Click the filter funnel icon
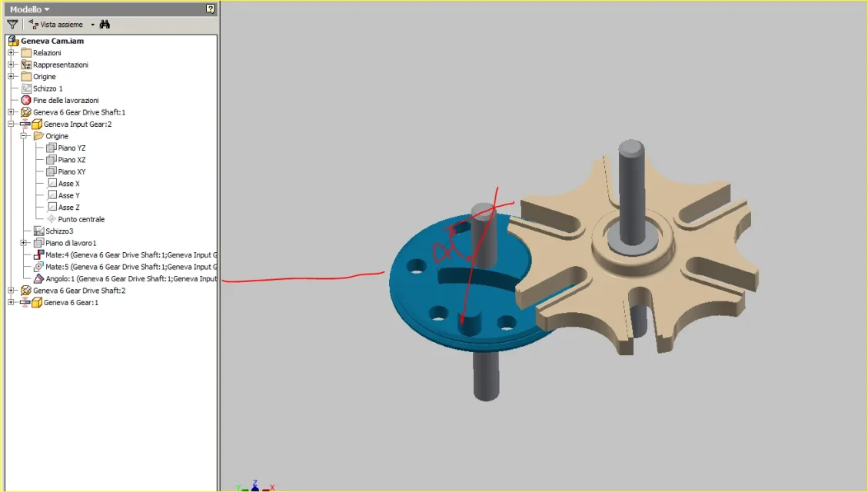Viewport: 868px width, 492px height. (x=12, y=25)
